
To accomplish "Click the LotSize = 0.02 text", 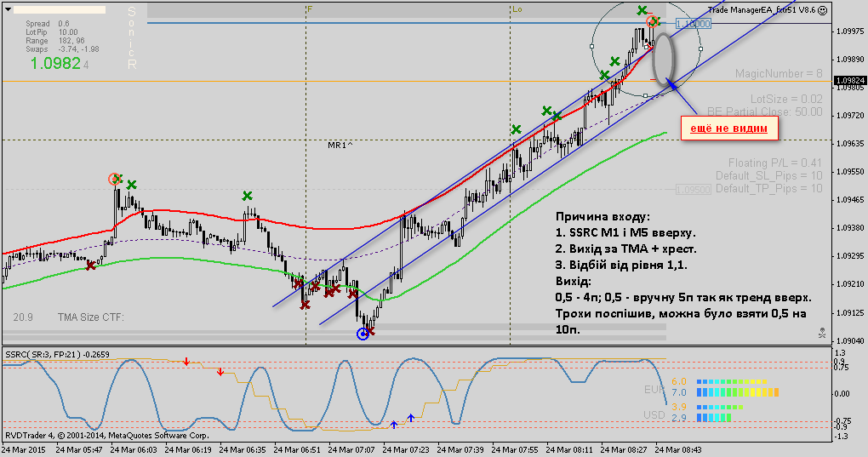I will [786, 99].
